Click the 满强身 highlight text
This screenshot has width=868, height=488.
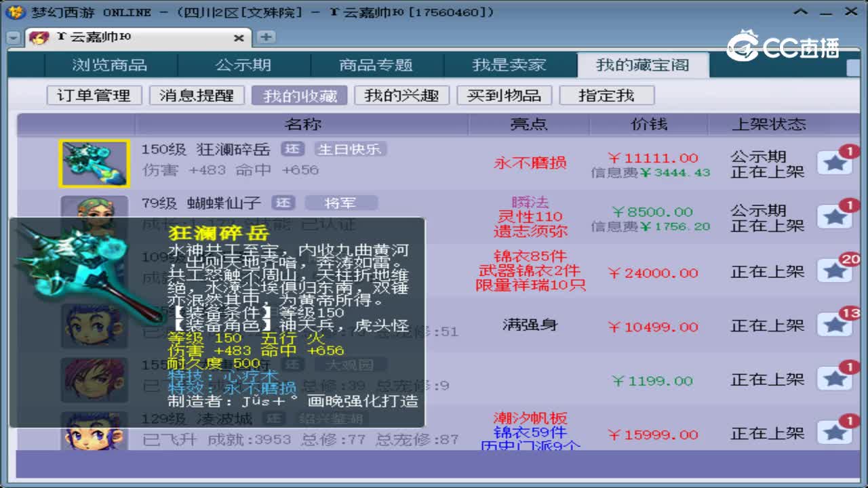point(530,325)
